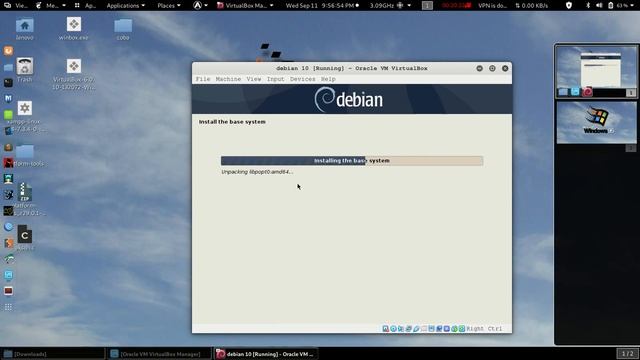
Task: Click the shield icon in top bar
Action: [x=569, y=5]
